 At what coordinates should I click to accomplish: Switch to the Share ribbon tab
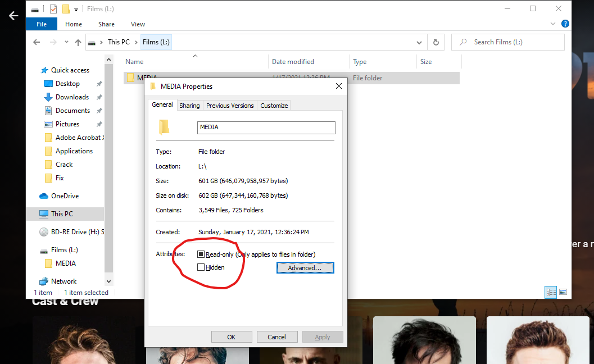106,24
